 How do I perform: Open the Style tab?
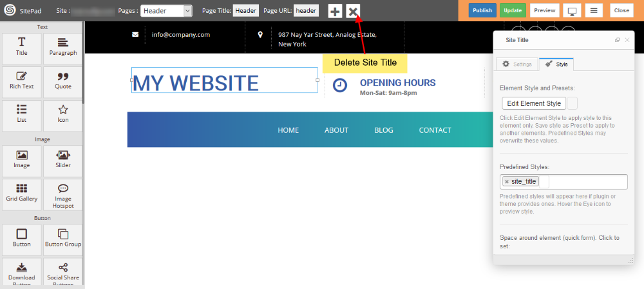(x=556, y=65)
